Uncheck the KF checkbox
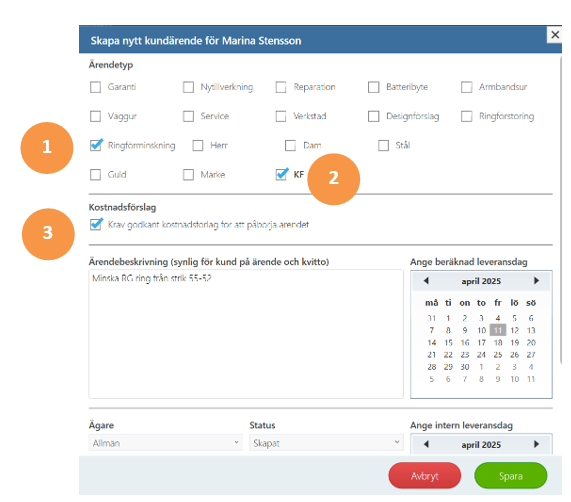Viewport: 571px width, 502px height. (x=281, y=174)
